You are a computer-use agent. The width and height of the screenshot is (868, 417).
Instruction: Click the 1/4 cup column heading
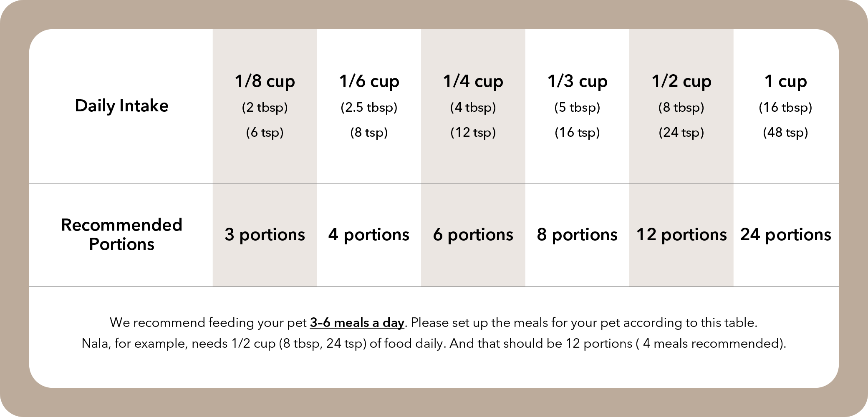pyautogui.click(x=473, y=81)
